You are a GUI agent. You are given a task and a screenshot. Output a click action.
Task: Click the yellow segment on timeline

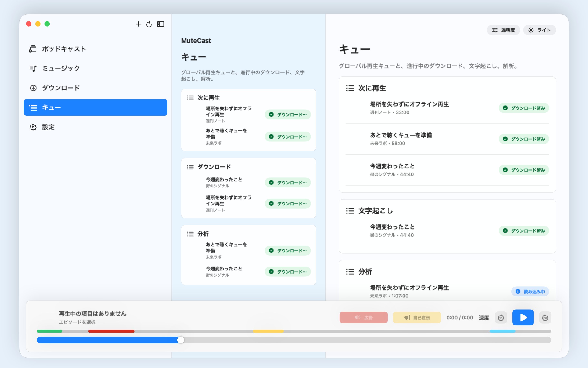(268, 331)
